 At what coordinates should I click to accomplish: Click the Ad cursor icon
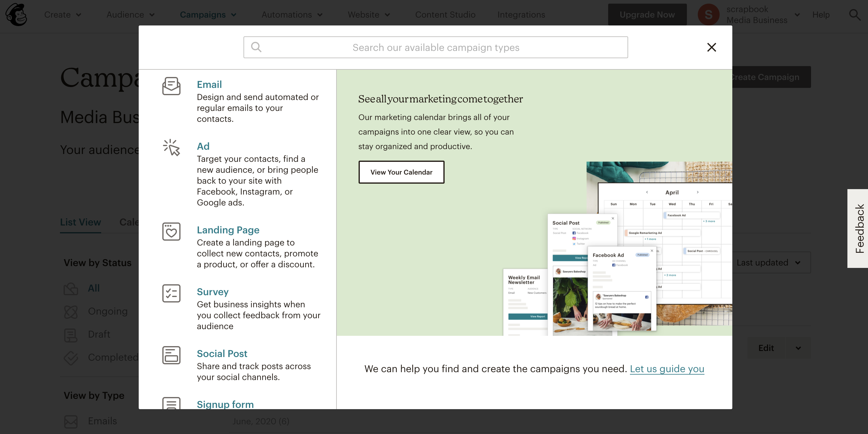point(171,148)
